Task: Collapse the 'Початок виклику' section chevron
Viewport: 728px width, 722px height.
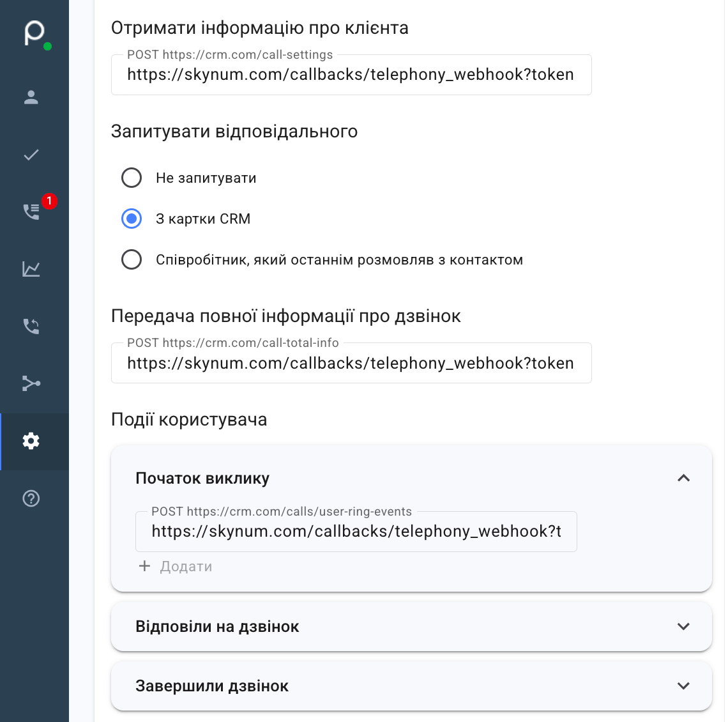Action: pyautogui.click(x=683, y=478)
